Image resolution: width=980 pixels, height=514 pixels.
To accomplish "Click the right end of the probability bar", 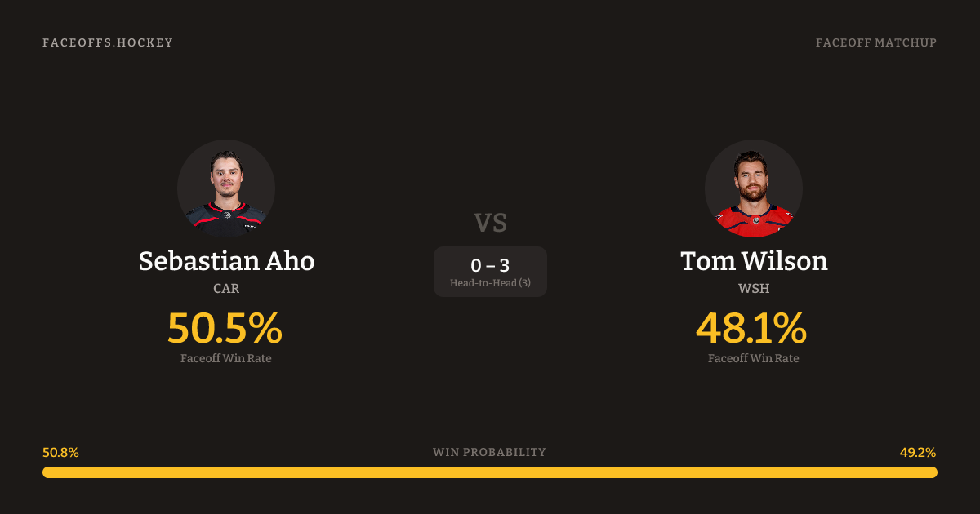I will tap(931, 472).
